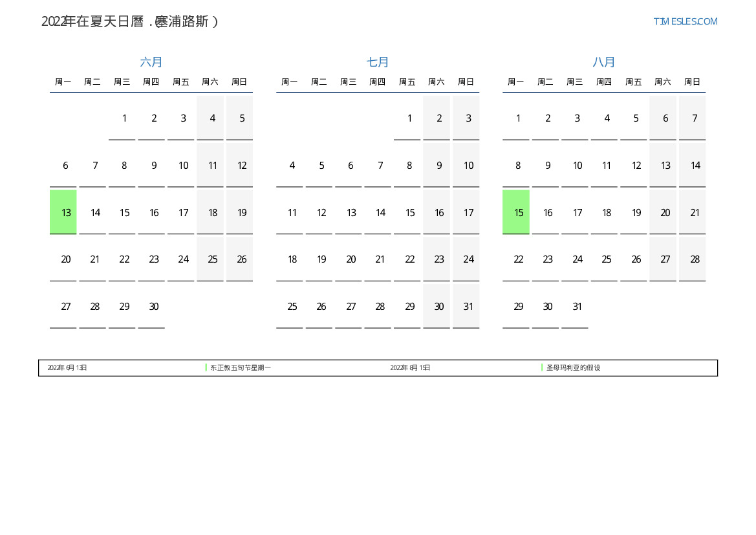Click the 东正教五旬节星期一 holiday entry

tap(240, 367)
